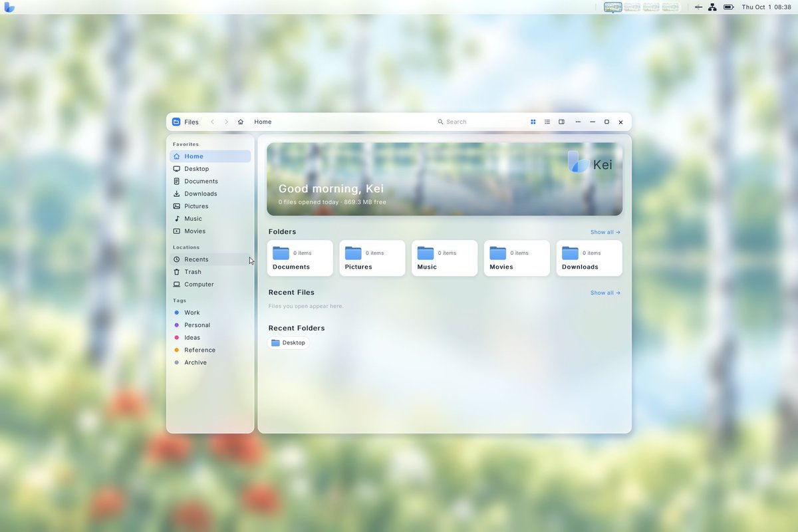The height and width of the screenshot is (532, 798).
Task: Open the launcher logo in top panel
Action: 9,7
